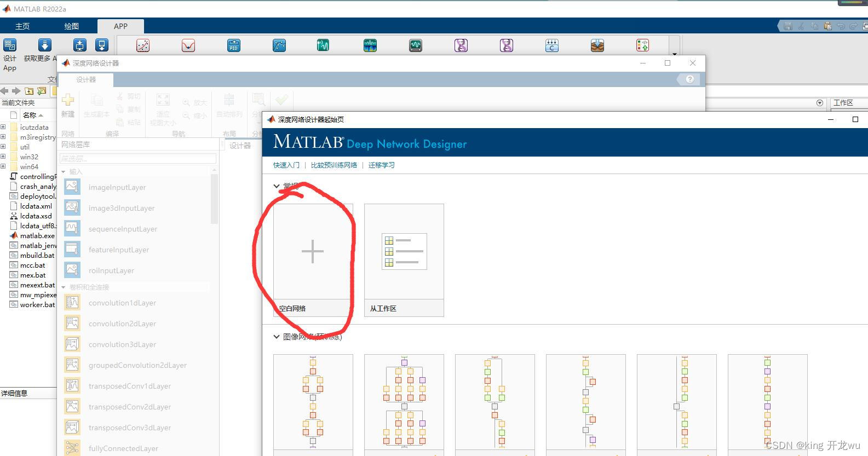Collapse the 卷积和全连接 layer category
This screenshot has height=456, width=868.
coord(64,287)
